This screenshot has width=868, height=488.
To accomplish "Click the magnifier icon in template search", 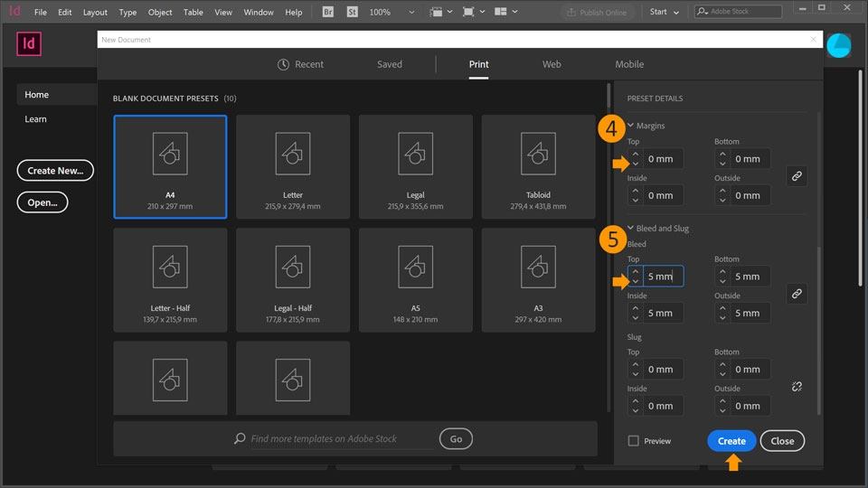I will pyautogui.click(x=239, y=438).
